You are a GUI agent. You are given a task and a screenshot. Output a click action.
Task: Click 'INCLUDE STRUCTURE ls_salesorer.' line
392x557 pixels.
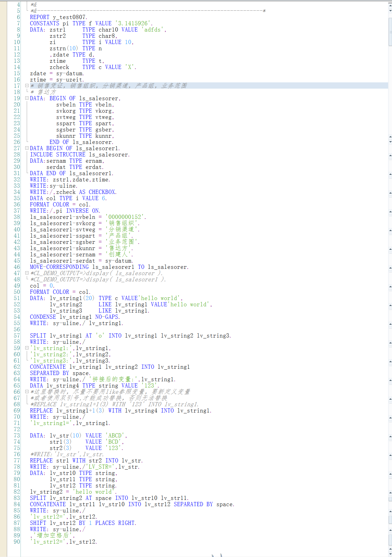click(x=80, y=155)
